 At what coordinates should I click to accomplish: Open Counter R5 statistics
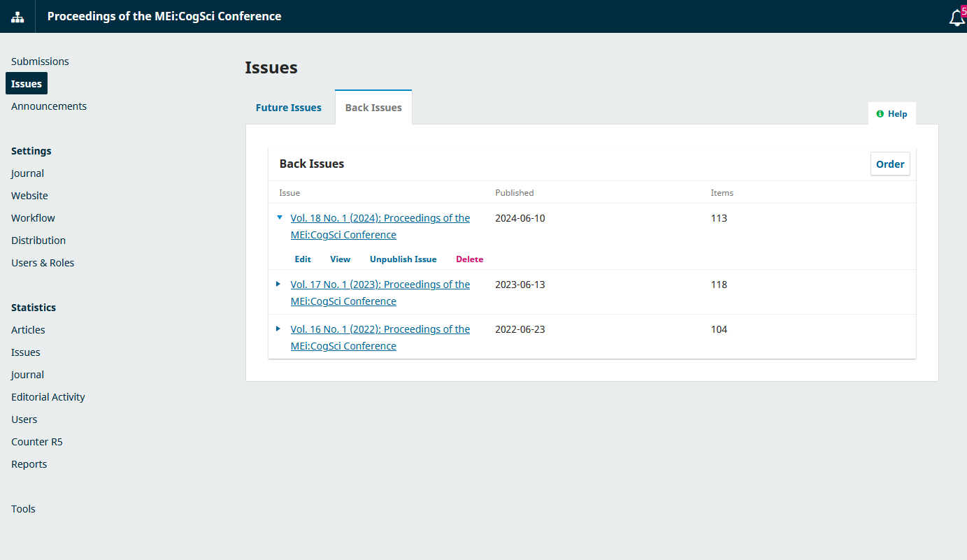pyautogui.click(x=37, y=442)
